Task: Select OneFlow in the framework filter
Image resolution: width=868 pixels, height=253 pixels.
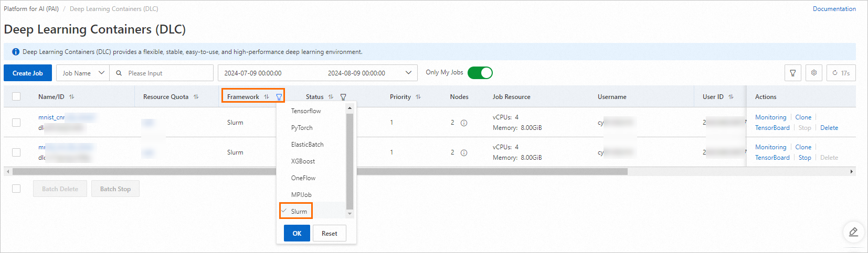Action: point(303,178)
